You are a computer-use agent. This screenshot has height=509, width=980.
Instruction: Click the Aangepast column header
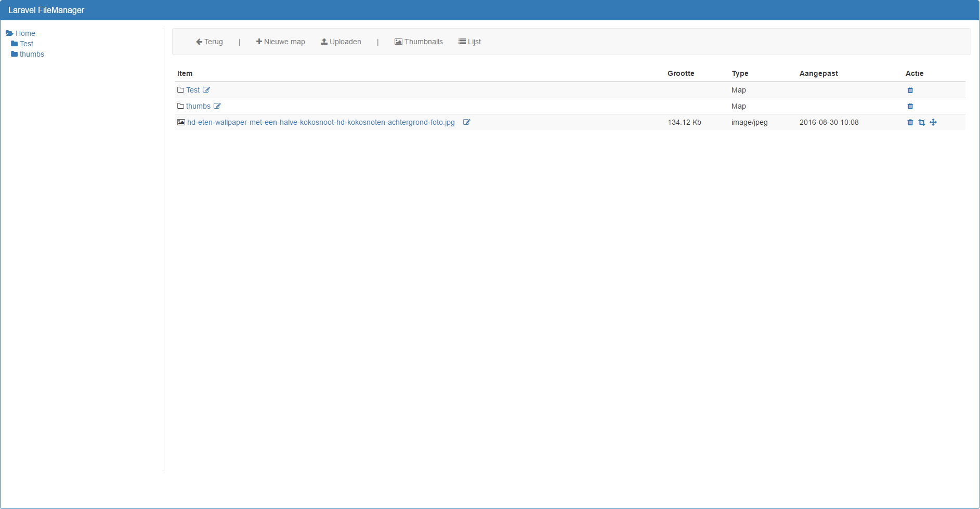click(819, 73)
